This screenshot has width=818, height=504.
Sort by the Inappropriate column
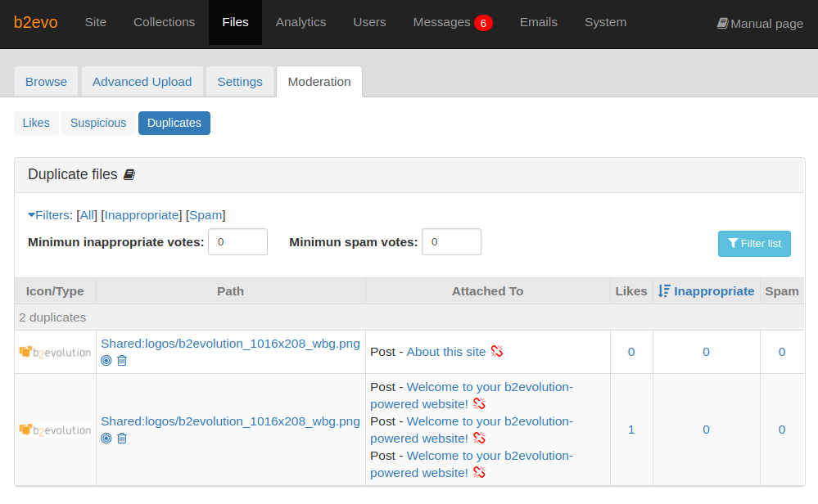click(x=714, y=290)
